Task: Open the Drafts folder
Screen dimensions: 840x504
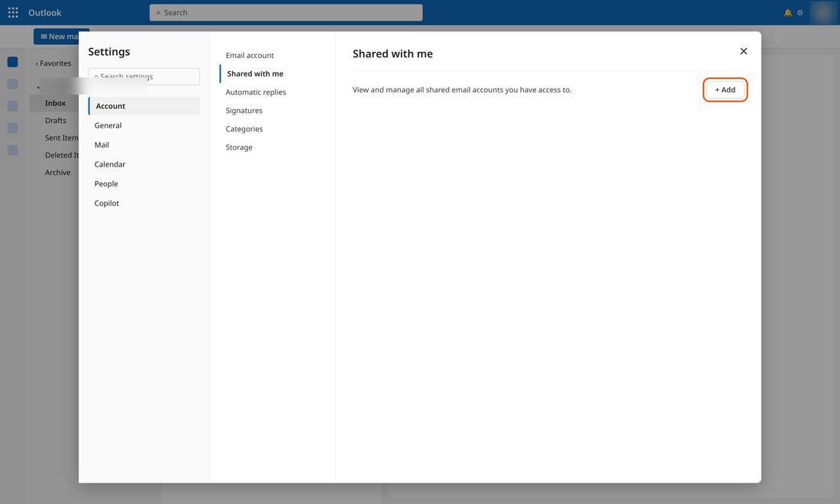Action: pos(56,121)
